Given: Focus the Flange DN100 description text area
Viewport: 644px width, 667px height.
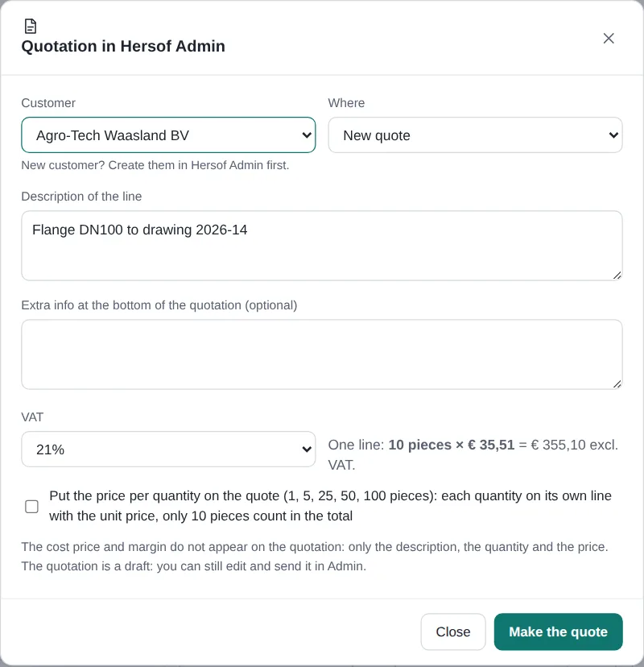Looking at the screenshot, I should [x=322, y=246].
